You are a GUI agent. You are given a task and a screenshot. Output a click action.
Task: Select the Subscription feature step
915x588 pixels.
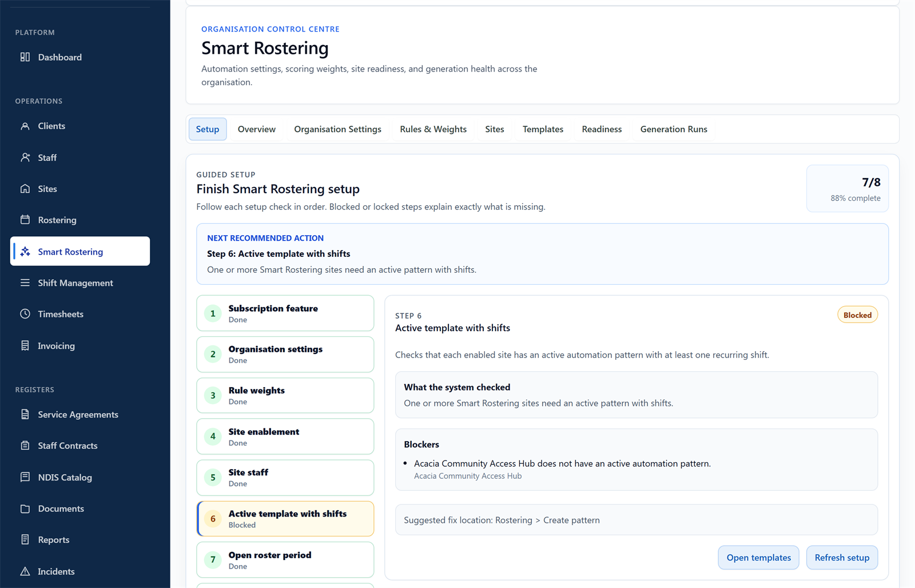point(285,313)
